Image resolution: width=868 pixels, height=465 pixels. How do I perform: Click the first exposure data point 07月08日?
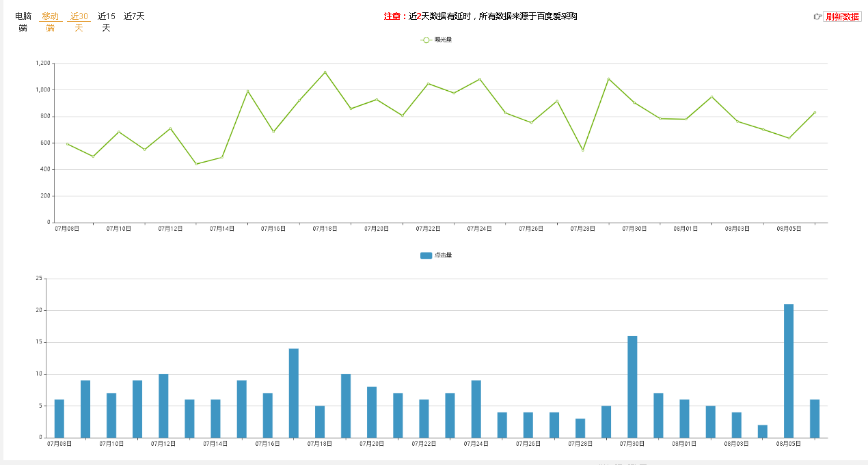coord(68,144)
